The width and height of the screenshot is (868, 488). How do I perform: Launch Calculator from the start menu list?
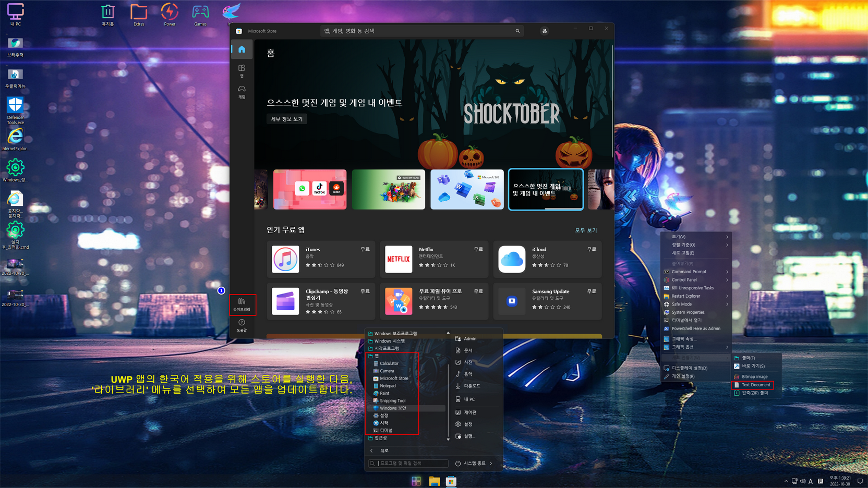pos(389,363)
